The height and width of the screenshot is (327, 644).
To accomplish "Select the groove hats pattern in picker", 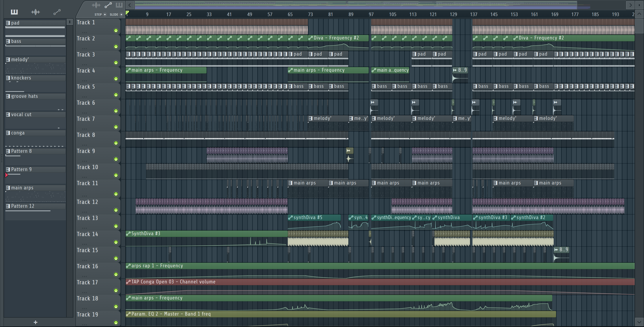I will [35, 96].
